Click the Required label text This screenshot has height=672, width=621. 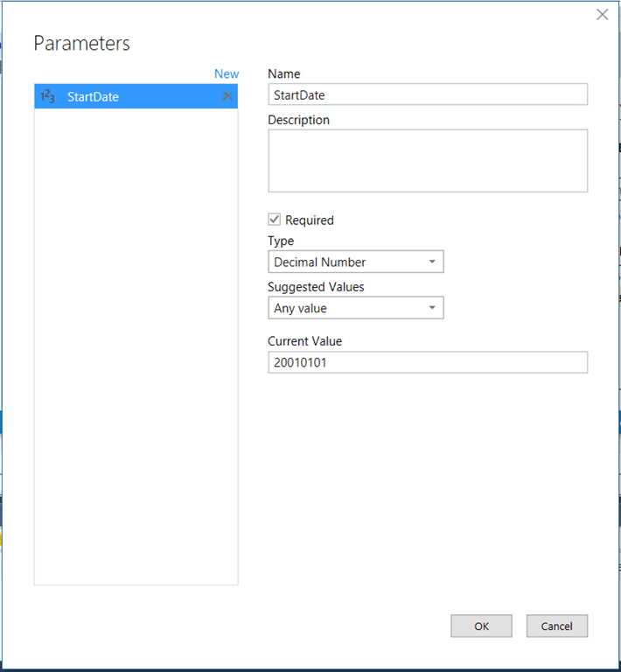310,220
